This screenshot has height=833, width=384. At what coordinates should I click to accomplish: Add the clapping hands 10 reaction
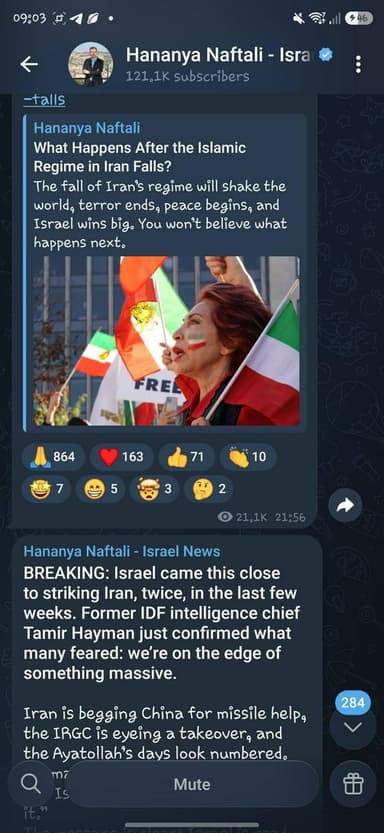click(248, 456)
